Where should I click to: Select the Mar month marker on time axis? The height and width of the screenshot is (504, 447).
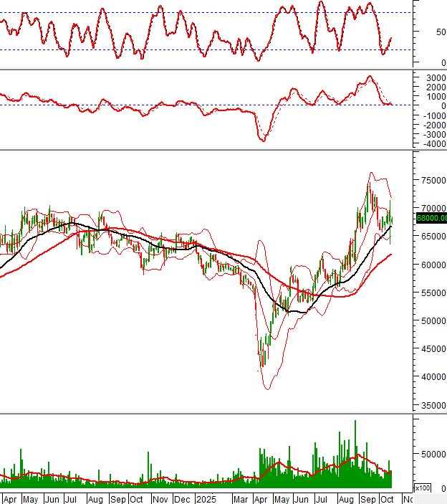point(241,498)
